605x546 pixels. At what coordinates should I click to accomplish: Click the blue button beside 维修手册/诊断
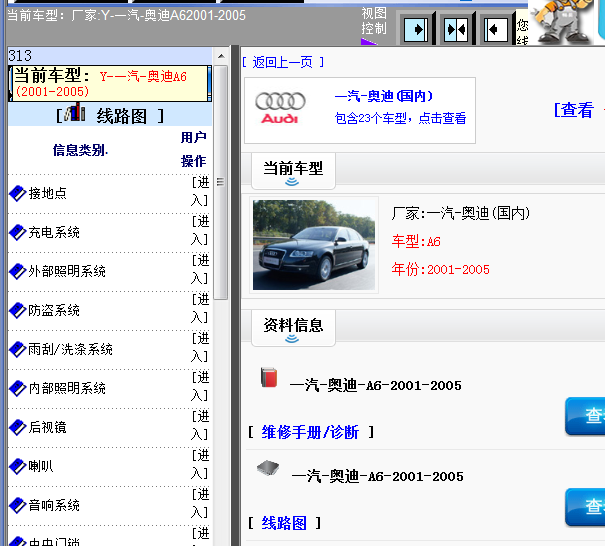[x=585, y=416]
